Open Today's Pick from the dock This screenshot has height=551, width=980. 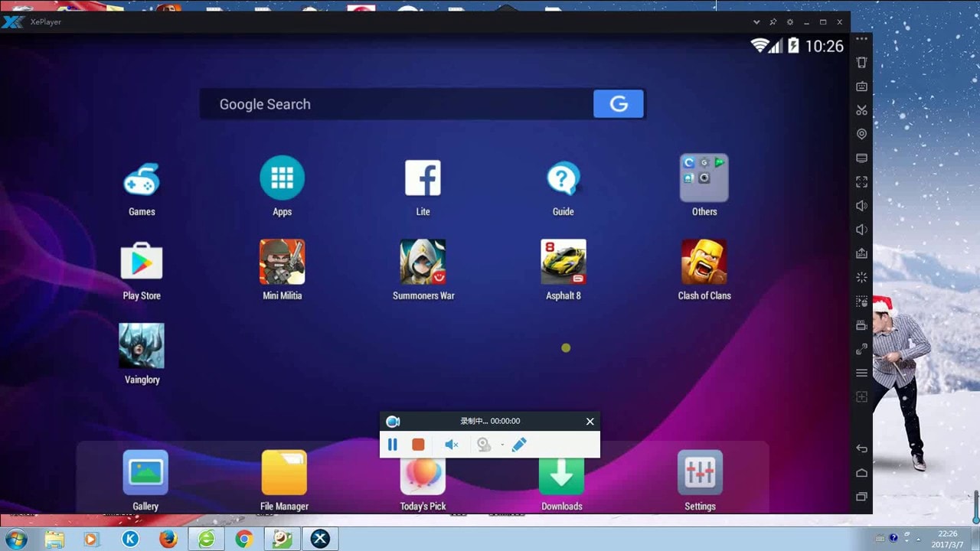pyautogui.click(x=423, y=474)
